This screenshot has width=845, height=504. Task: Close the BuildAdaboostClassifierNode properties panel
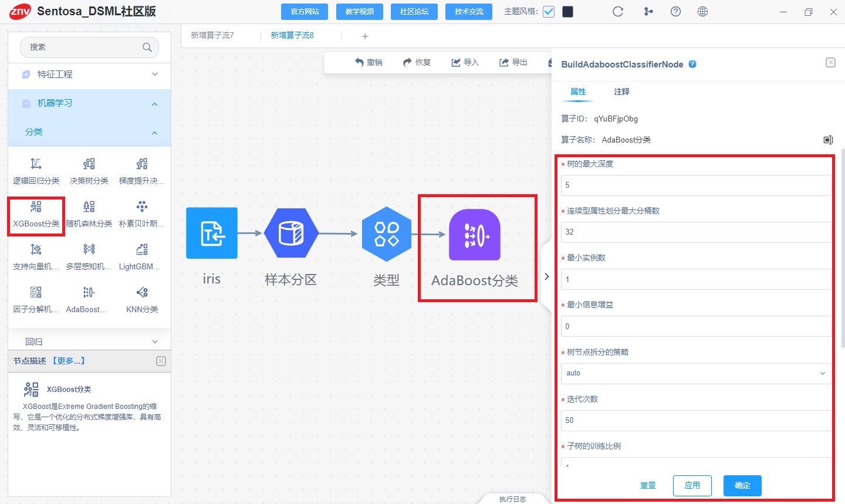coord(830,63)
